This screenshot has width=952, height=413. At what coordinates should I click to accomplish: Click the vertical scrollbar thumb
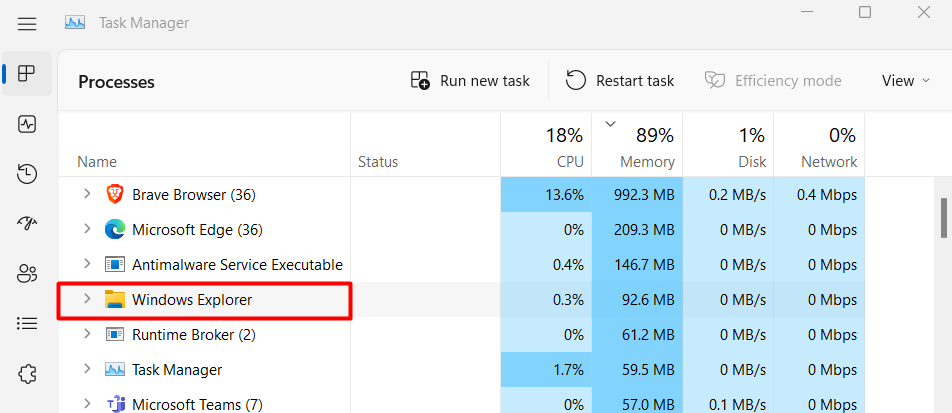(945, 218)
